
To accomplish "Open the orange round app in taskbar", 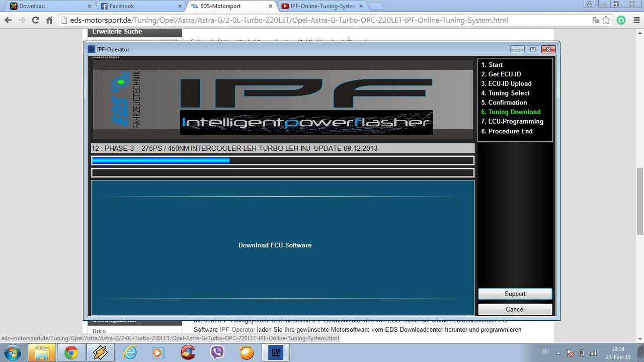I will coord(247,353).
